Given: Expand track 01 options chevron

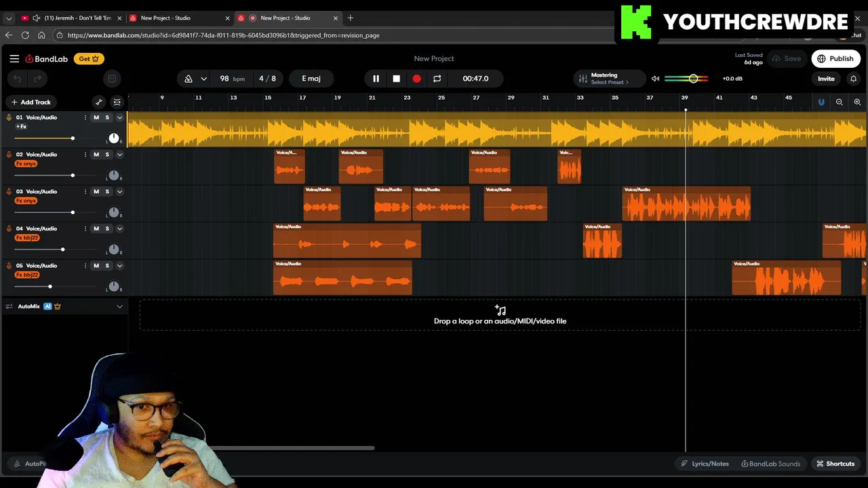Looking at the screenshot, I should point(119,118).
